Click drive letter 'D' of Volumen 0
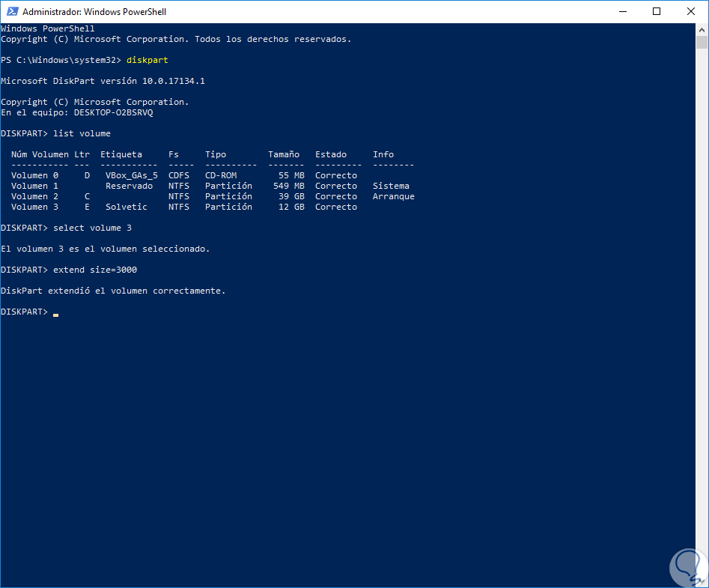709x588 pixels. pyautogui.click(x=88, y=175)
